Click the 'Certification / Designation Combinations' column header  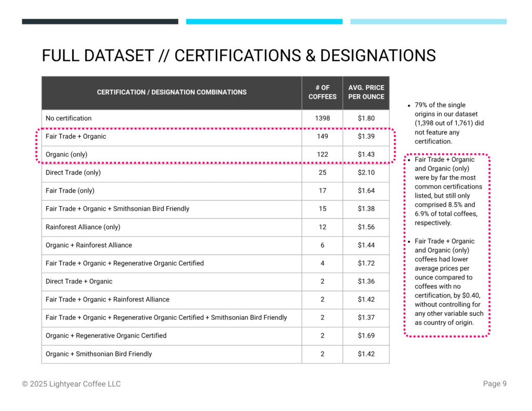pyautogui.click(x=171, y=92)
